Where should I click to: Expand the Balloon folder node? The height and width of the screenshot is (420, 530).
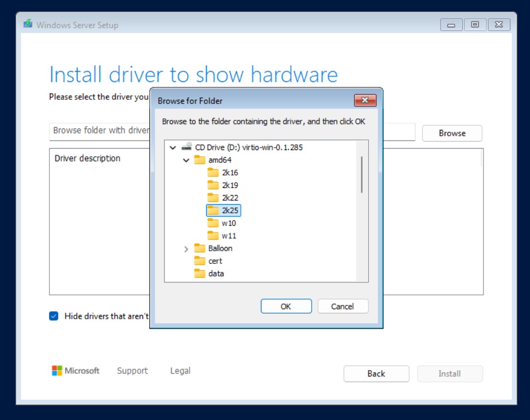pos(186,249)
